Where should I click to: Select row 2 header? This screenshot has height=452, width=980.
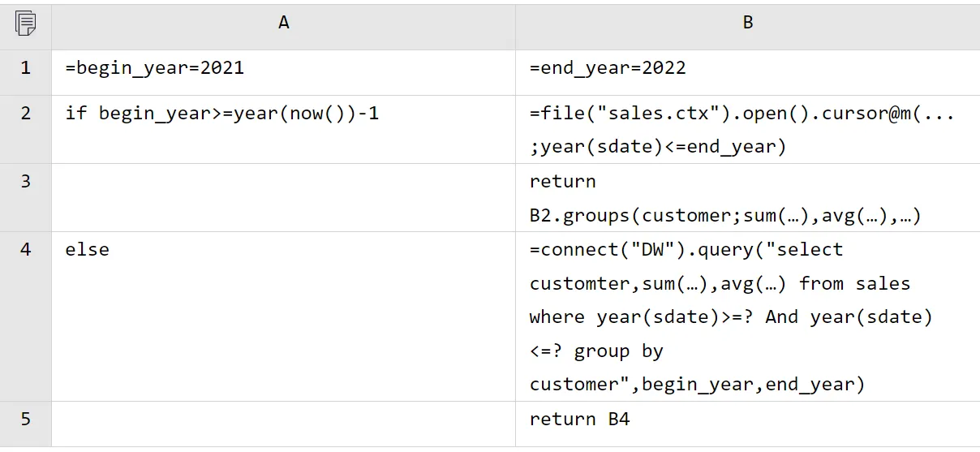point(25,129)
